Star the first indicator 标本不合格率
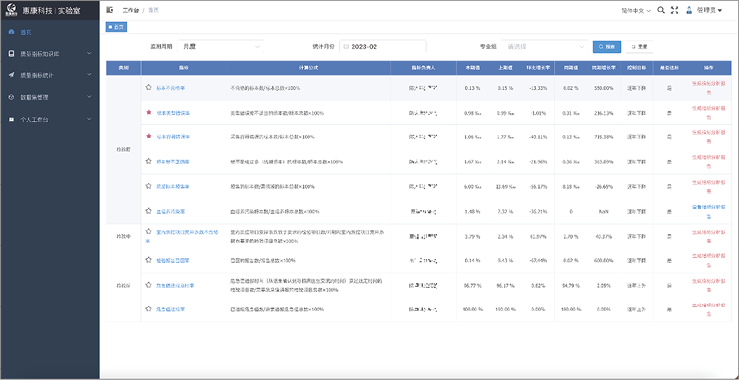Screen dimensions: 739x380 (148, 87)
